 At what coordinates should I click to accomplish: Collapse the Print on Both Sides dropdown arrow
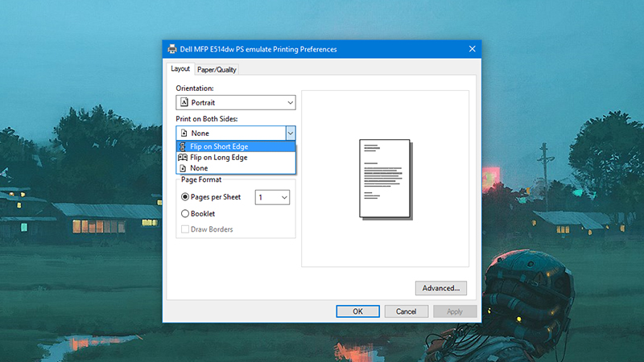(291, 133)
